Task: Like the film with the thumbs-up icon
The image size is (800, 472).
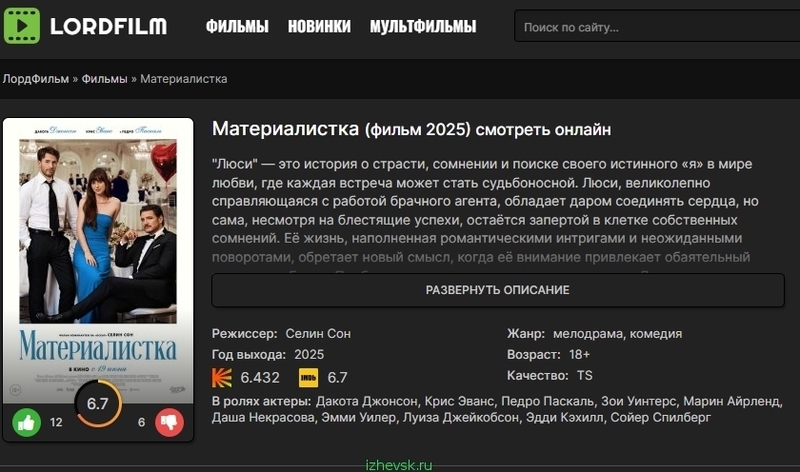Action: tap(27, 423)
